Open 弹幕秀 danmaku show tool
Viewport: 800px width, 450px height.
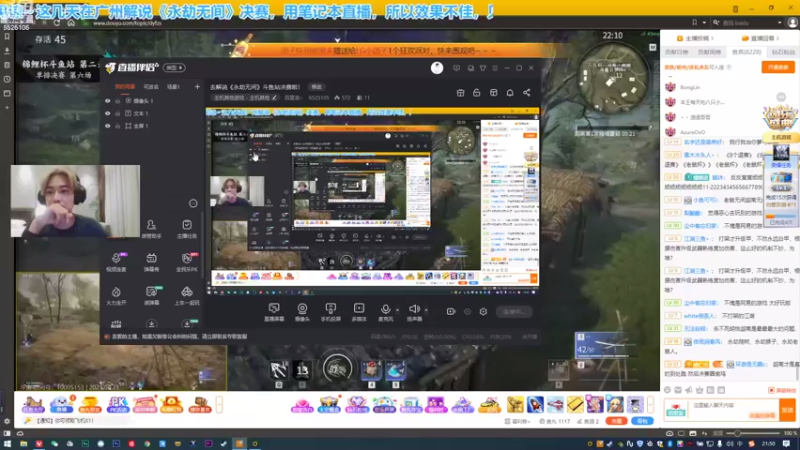[151, 262]
